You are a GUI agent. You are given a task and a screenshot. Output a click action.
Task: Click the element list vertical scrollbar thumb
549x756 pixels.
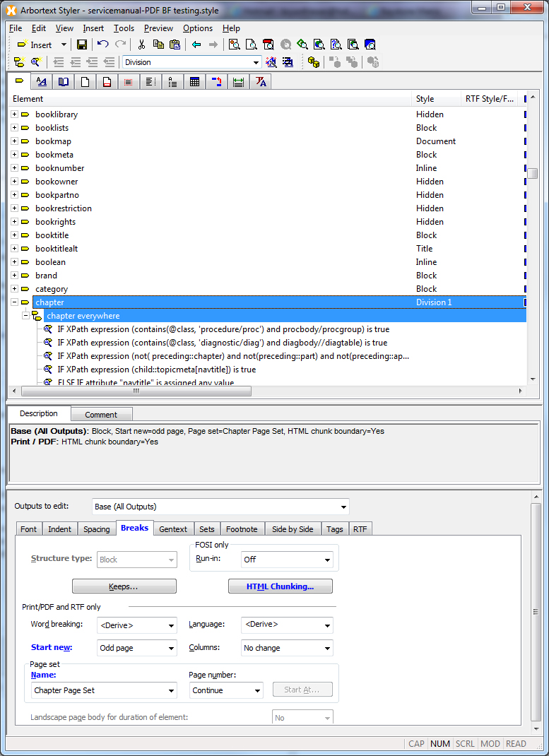pos(532,173)
